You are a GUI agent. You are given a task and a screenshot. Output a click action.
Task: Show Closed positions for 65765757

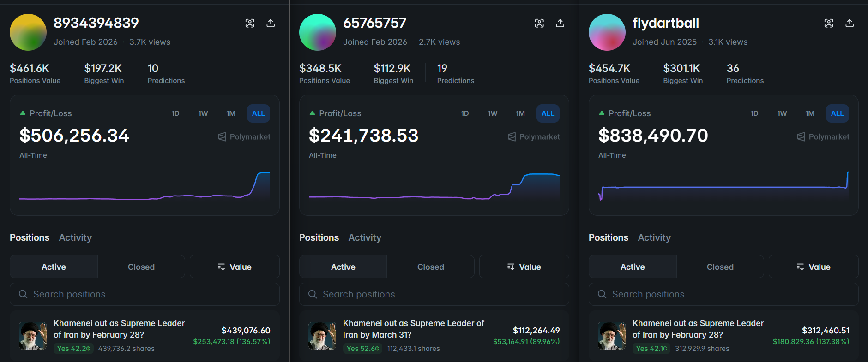(x=430, y=267)
